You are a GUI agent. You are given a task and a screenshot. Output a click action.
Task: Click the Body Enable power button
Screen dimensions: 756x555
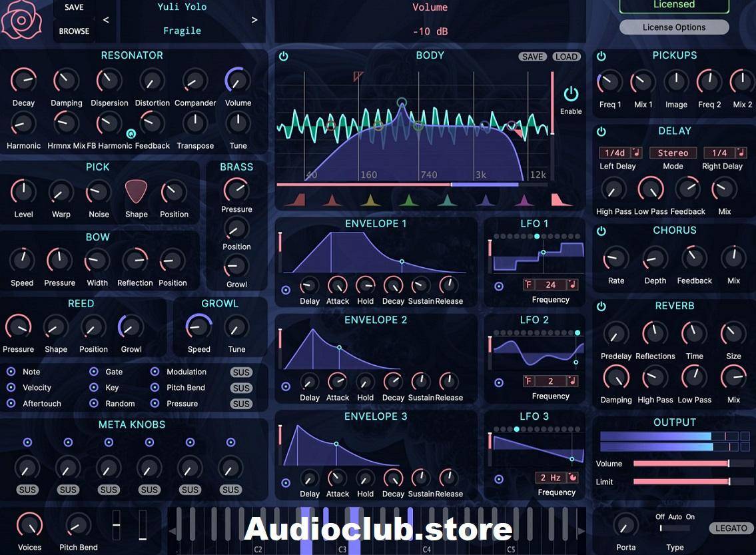[571, 95]
